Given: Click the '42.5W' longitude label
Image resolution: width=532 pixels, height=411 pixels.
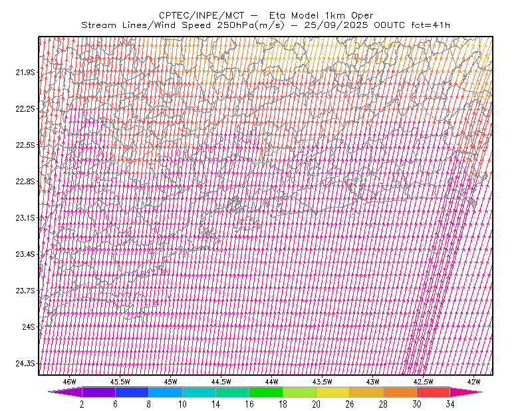Looking at the screenshot, I should pos(424,382).
